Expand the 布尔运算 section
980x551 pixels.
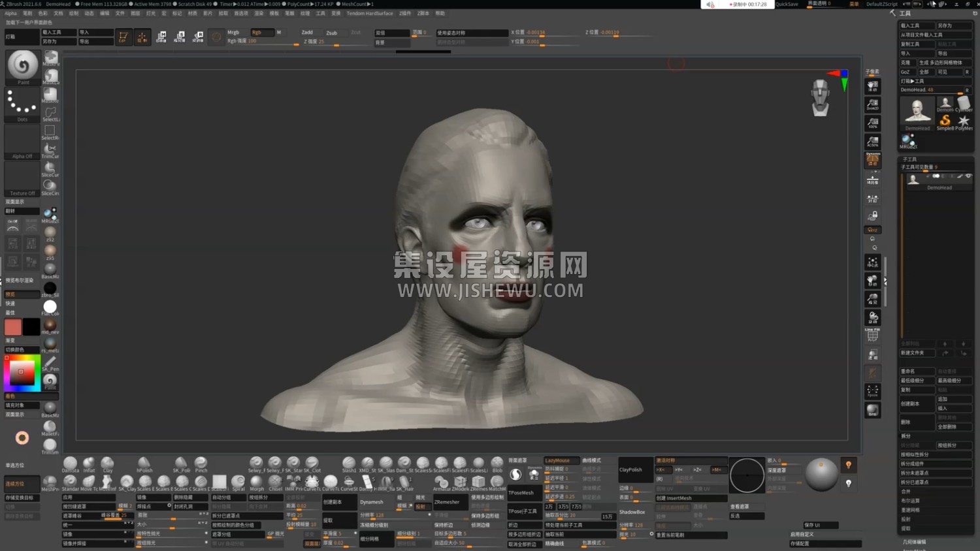pos(910,501)
